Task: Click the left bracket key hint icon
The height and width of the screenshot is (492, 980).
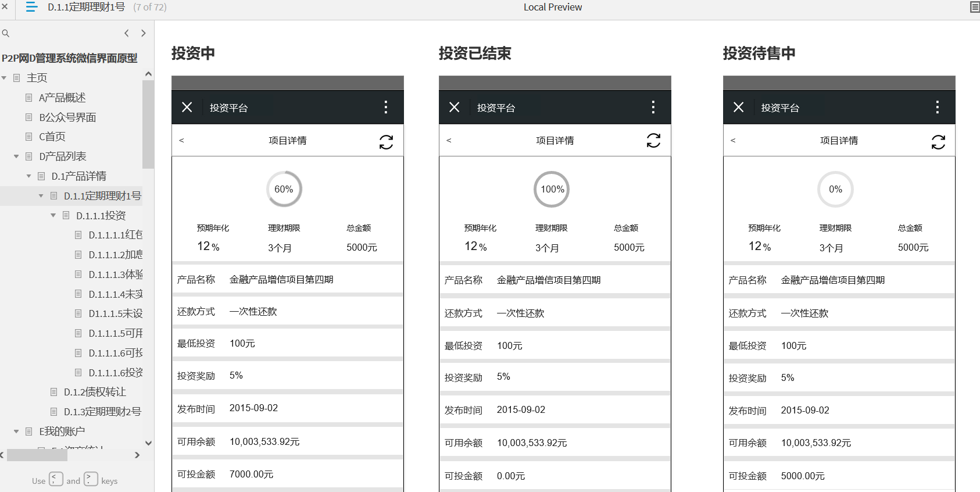Action: point(56,479)
